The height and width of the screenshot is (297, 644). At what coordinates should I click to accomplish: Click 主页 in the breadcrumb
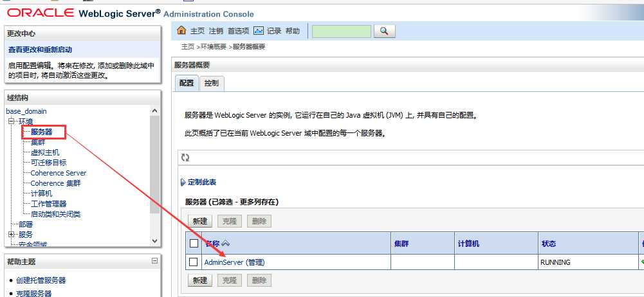point(188,47)
